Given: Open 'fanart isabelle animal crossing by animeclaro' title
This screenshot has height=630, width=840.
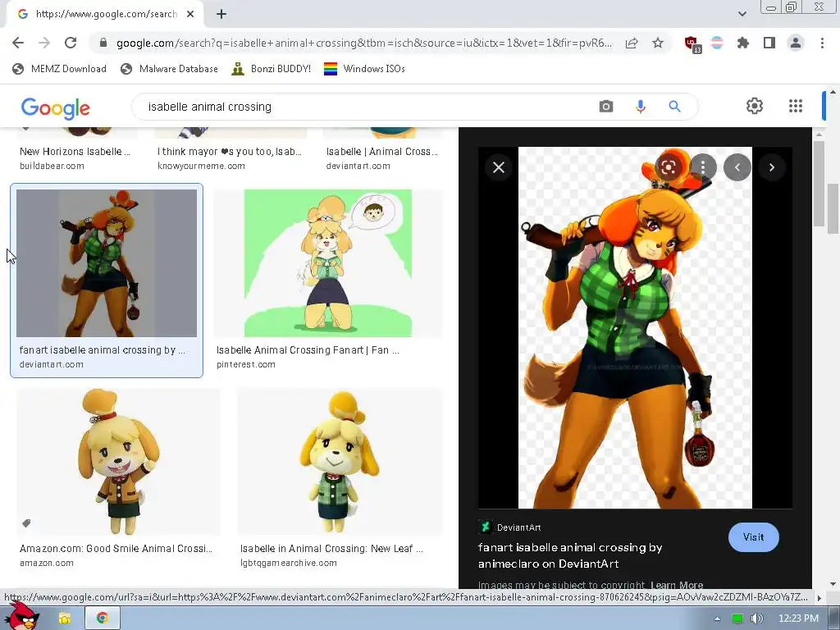Looking at the screenshot, I should pyautogui.click(x=570, y=555).
